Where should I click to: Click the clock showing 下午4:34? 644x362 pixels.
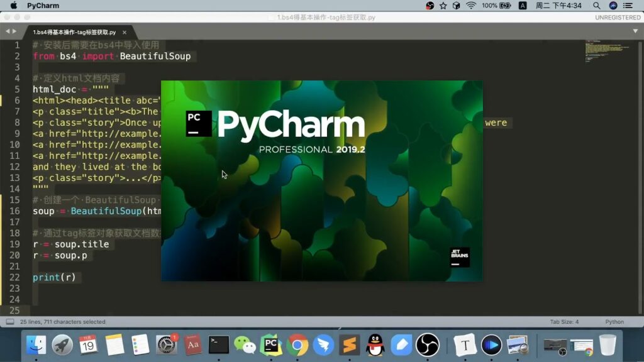(x=558, y=5)
